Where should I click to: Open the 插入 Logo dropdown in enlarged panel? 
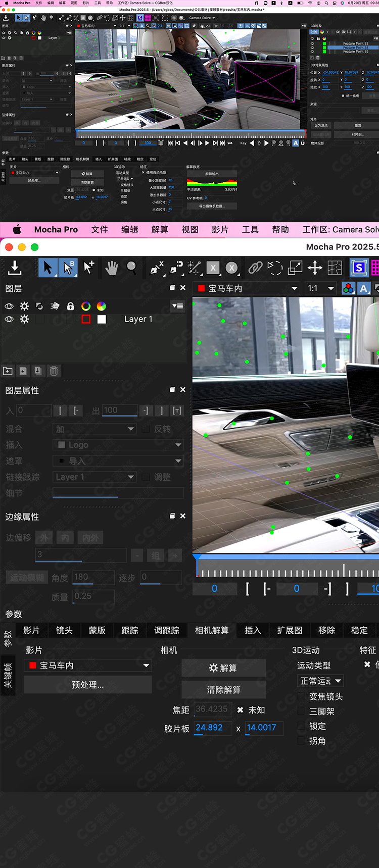118,445
